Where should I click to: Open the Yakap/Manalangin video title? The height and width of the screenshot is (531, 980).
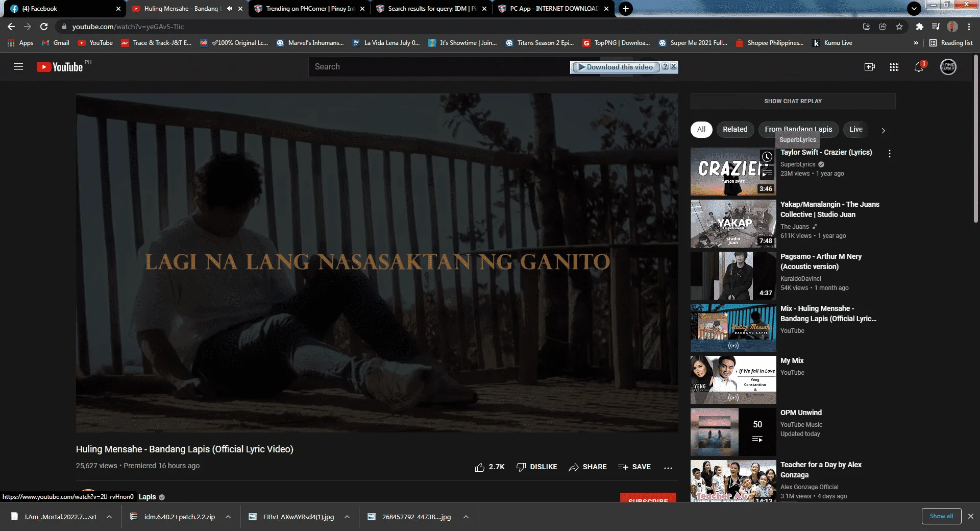click(x=829, y=209)
